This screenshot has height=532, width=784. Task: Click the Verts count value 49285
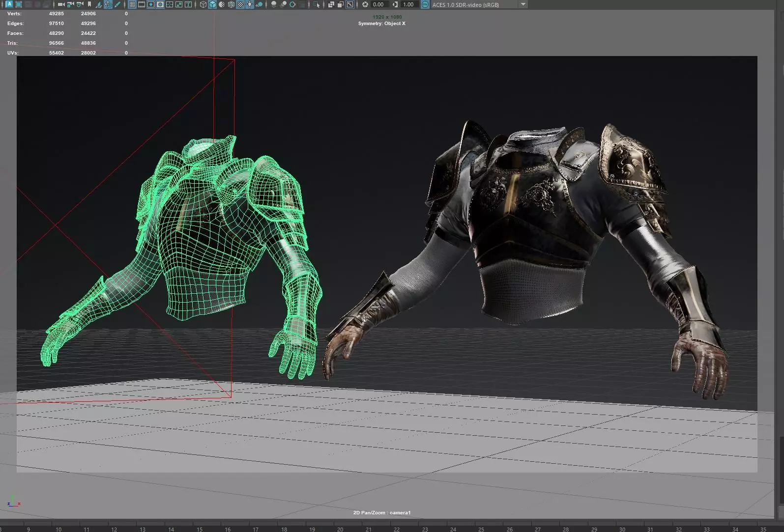[57, 14]
